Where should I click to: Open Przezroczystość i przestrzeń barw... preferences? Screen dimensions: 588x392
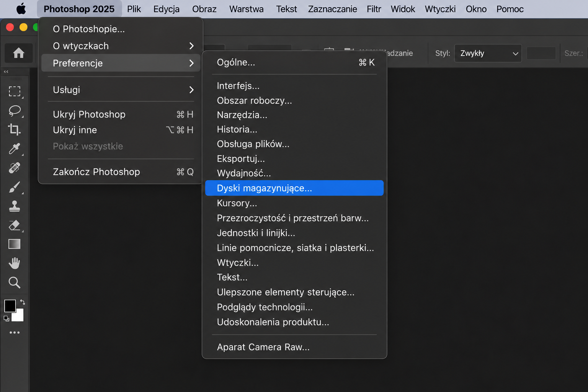point(294,218)
